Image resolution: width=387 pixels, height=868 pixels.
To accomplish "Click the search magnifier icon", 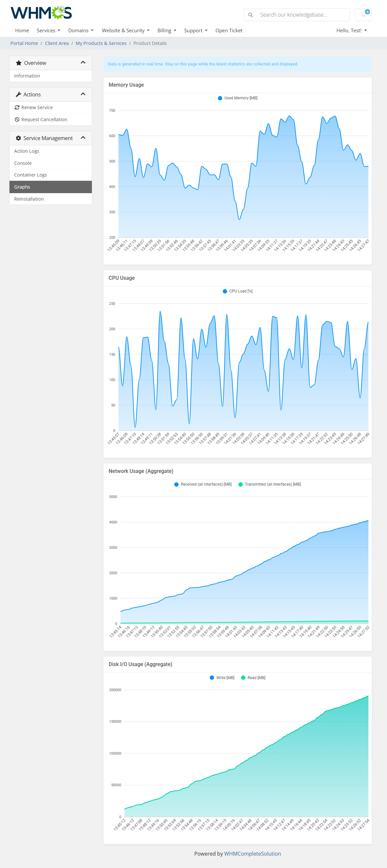I will [251, 15].
